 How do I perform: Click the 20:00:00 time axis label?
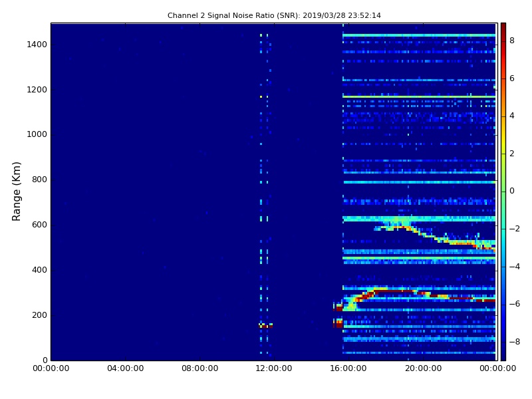coord(423,368)
